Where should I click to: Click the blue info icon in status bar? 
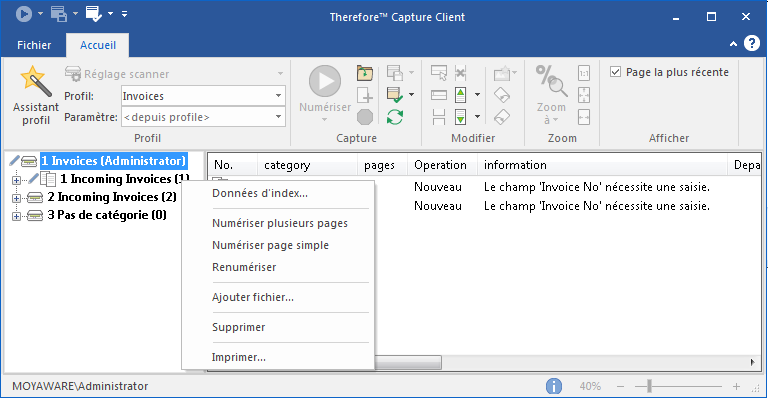(x=554, y=386)
